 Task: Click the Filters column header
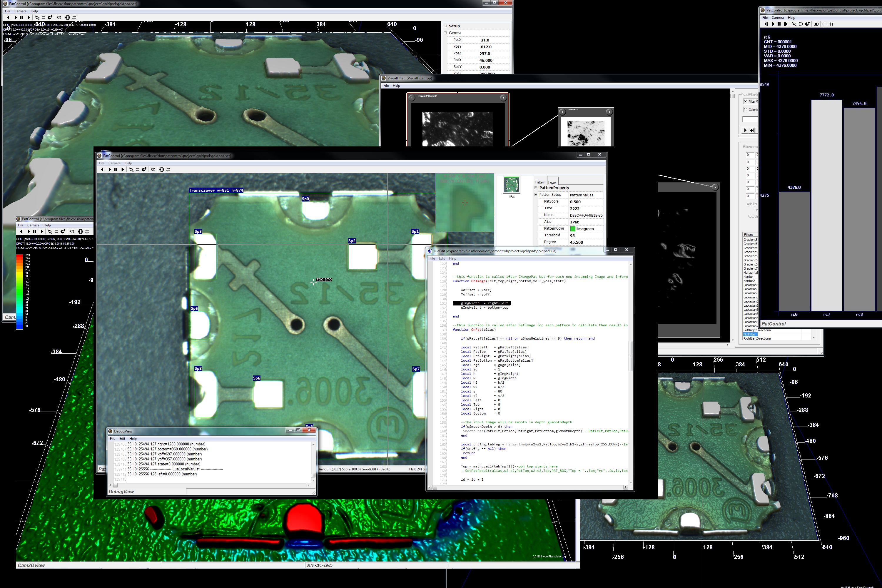pyautogui.click(x=750, y=234)
